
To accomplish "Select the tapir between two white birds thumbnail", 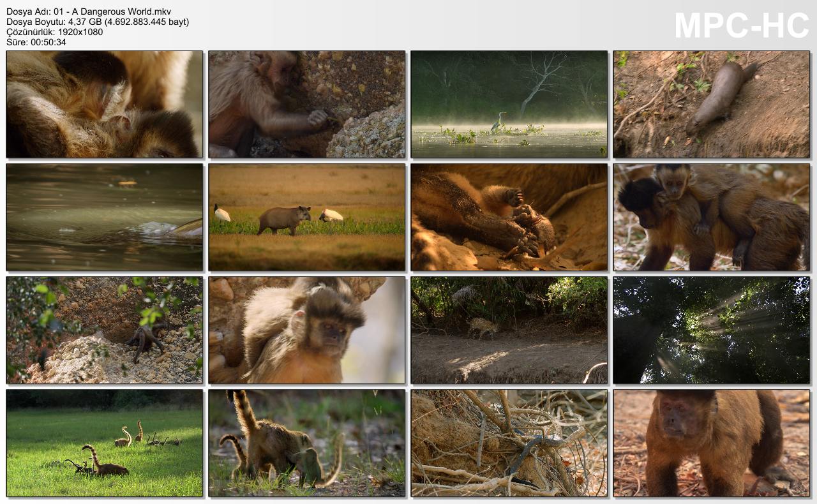I will pyautogui.click(x=307, y=218).
